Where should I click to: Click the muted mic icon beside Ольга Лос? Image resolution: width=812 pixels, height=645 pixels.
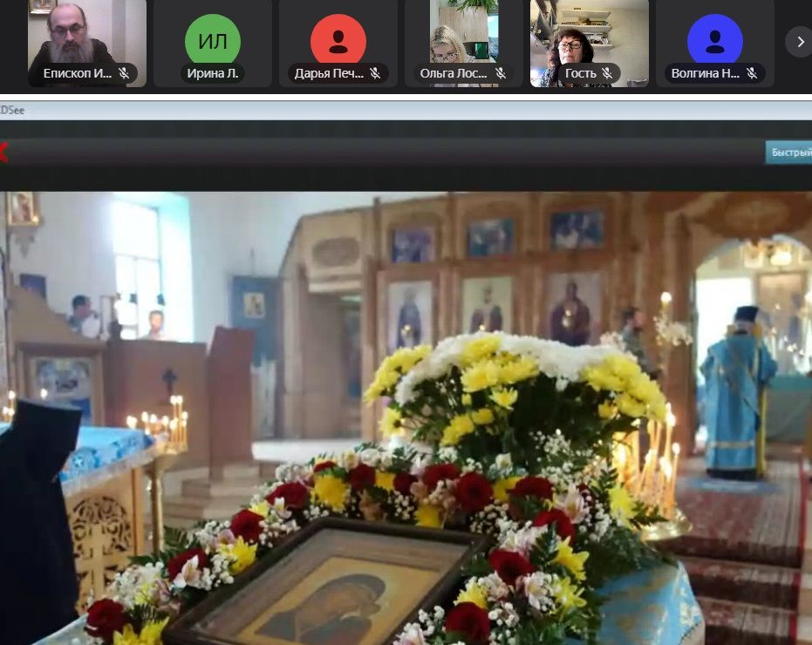coord(501,74)
